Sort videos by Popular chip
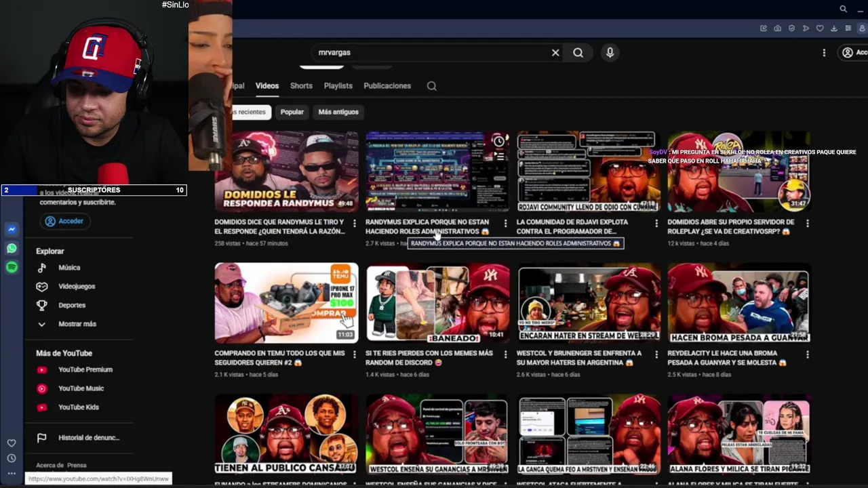This screenshot has height=488, width=868. tap(292, 112)
